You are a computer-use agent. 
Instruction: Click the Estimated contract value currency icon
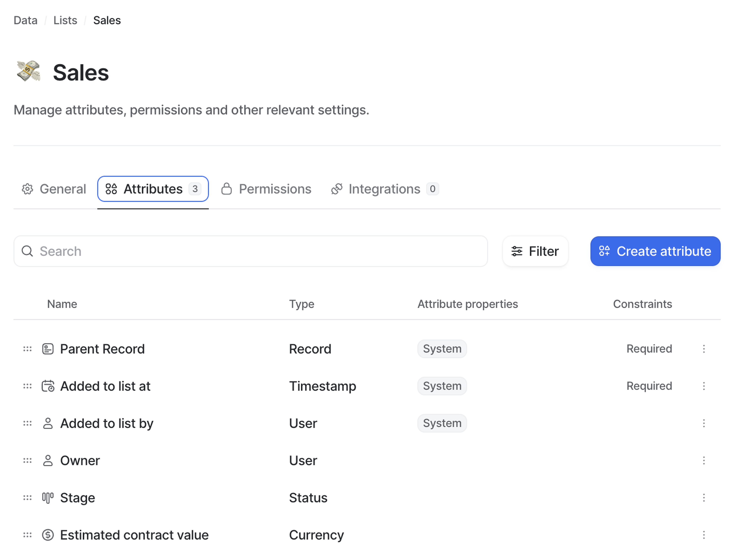pyautogui.click(x=48, y=535)
